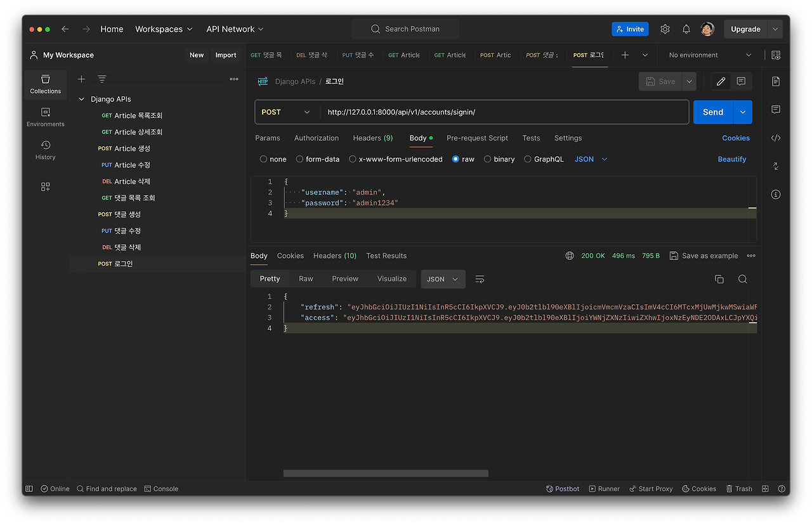The image size is (812, 525).
Task: Open Collections in the sidebar
Action: tap(46, 84)
